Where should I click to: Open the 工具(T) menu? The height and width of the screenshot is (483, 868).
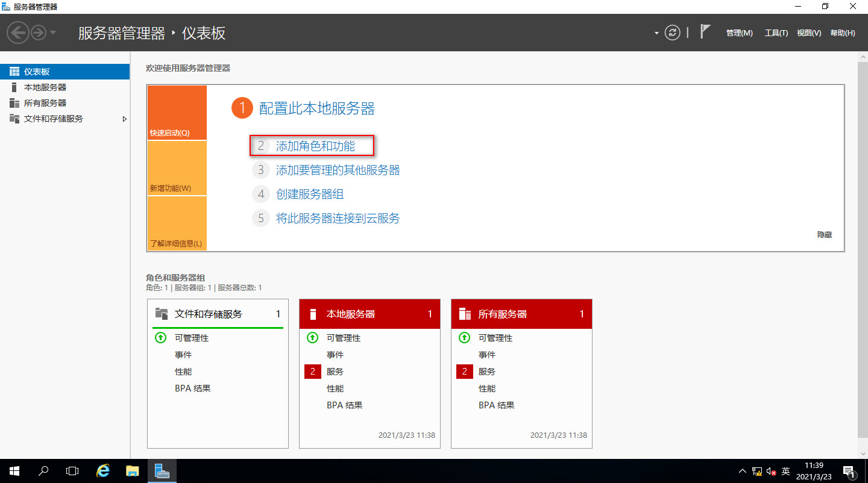[x=776, y=33]
